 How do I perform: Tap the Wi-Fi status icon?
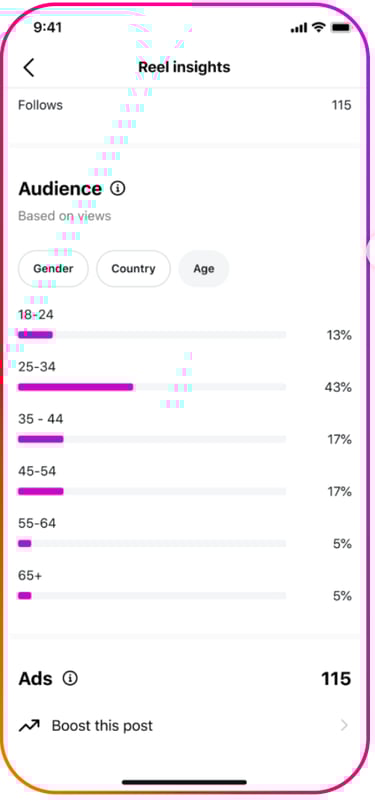pos(320,27)
